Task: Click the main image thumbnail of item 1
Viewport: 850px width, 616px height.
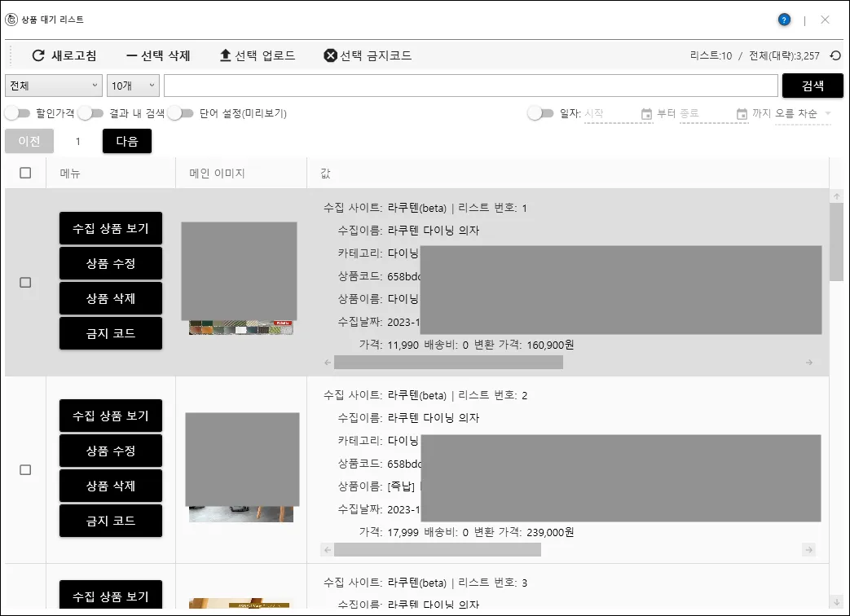Action: 240,278
